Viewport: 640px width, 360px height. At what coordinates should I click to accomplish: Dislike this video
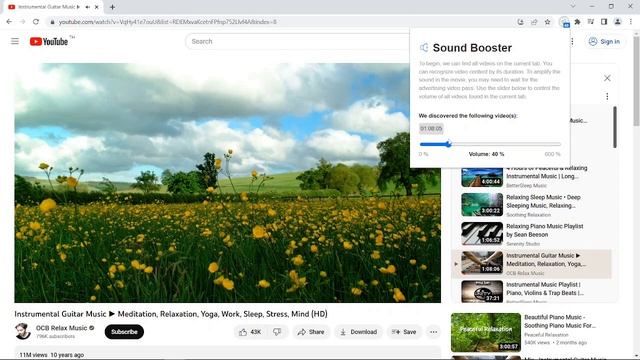[277, 332]
